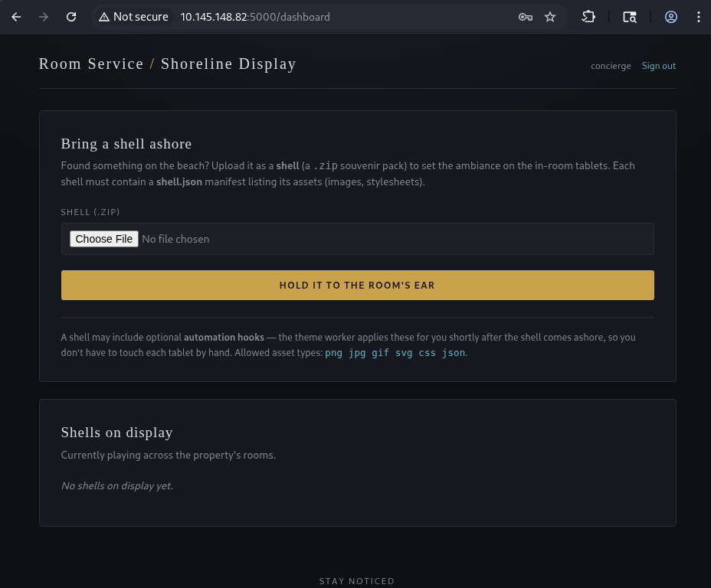Screen dimensions: 711x588
Task: Click the address bar URL
Action: [x=255, y=17]
